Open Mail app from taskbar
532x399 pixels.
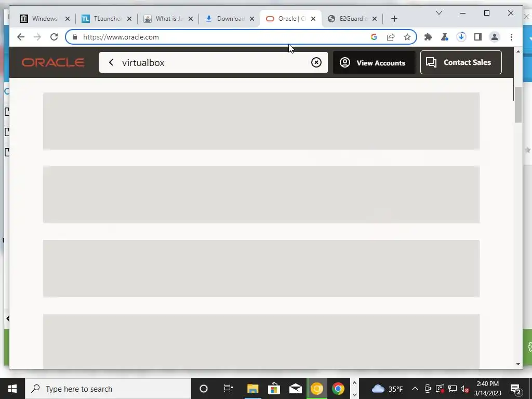tap(296, 389)
